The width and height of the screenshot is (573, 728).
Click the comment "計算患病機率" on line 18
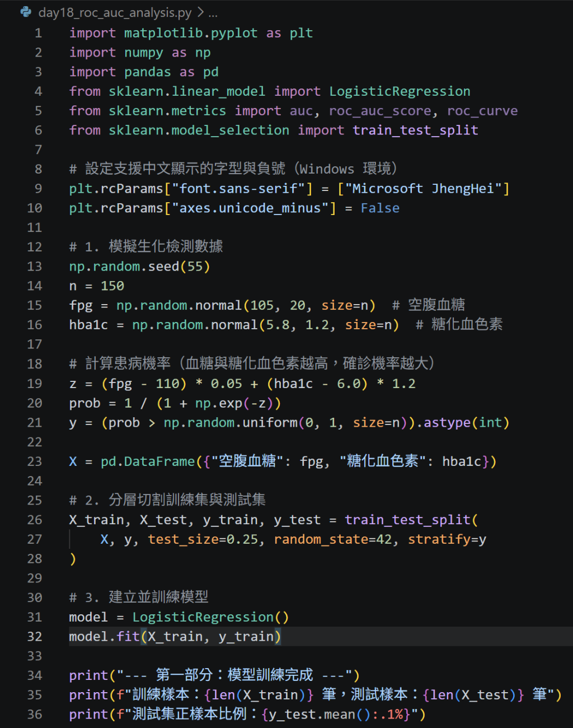point(128,363)
